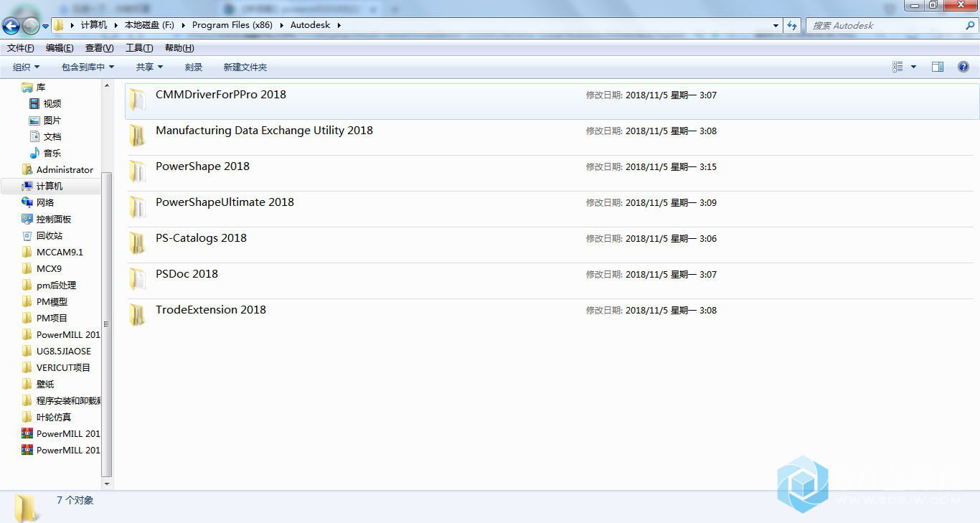The width and height of the screenshot is (980, 523).
Task: Select 音乐 library in sidebar
Action: tap(52, 153)
